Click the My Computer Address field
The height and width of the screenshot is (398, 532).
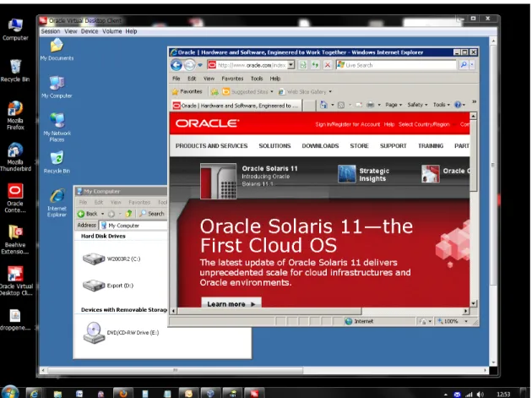pyautogui.click(x=133, y=226)
